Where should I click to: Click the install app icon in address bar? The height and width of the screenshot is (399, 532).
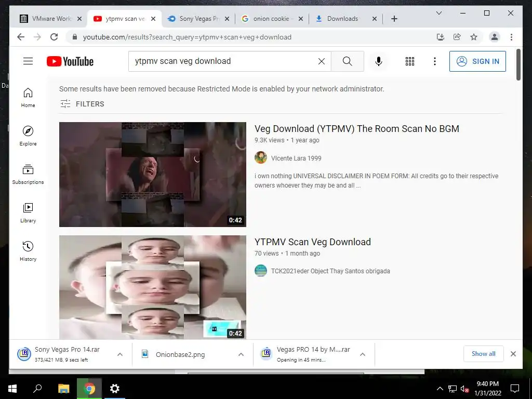click(x=441, y=37)
